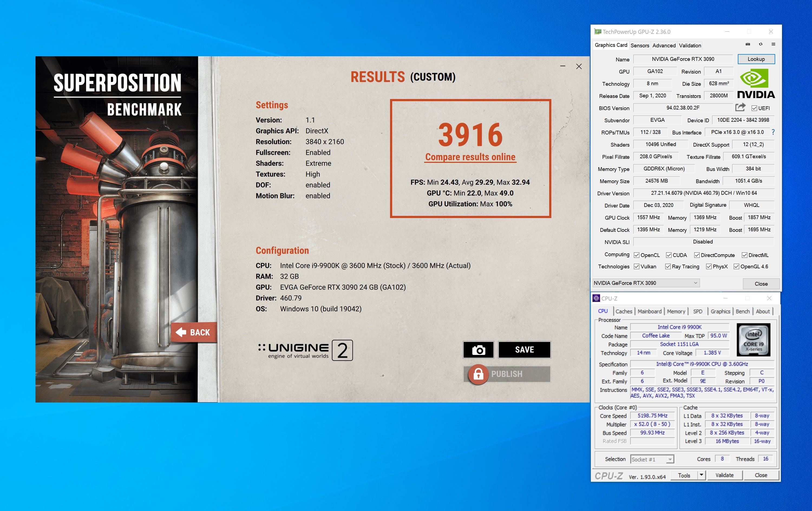Toggle the OpenCL checkbox
812x511 pixels.
click(637, 255)
